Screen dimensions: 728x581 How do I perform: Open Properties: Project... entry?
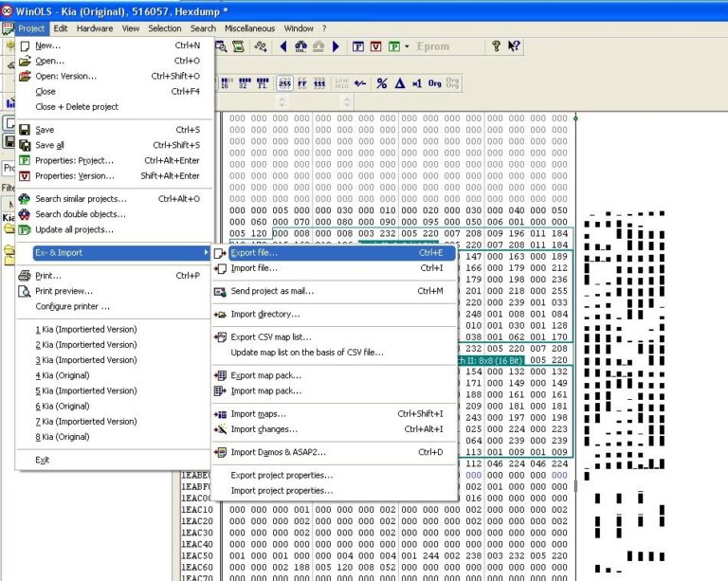[115, 160]
